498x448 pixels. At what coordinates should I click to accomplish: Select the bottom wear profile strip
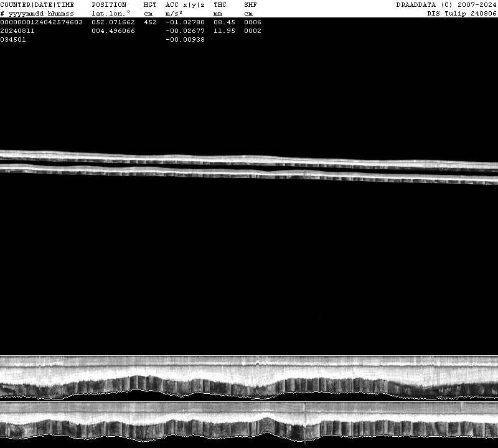249,422
